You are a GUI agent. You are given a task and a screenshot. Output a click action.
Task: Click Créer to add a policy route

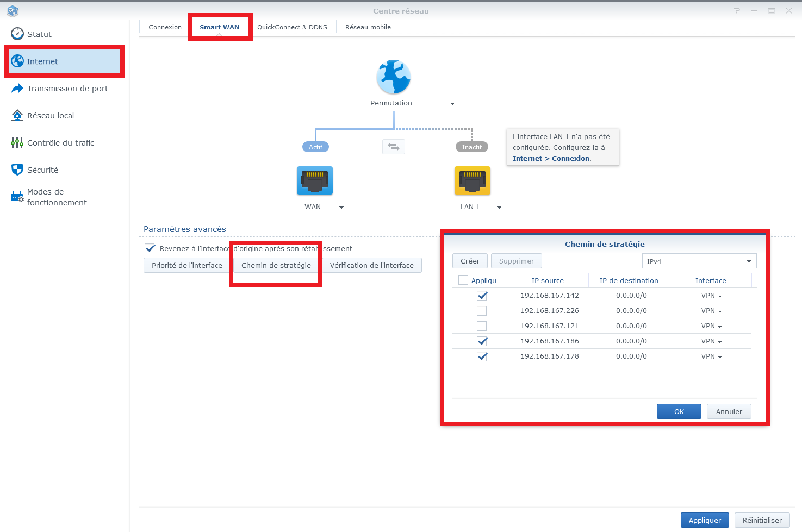(x=470, y=261)
